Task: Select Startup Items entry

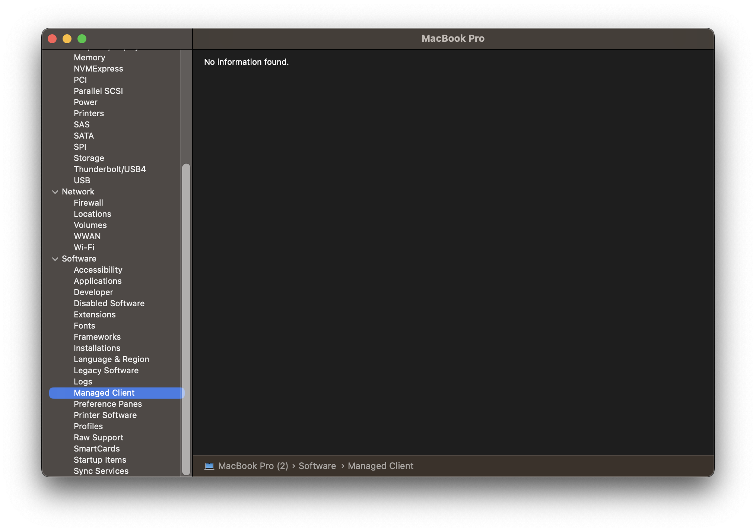Action: 100,460
